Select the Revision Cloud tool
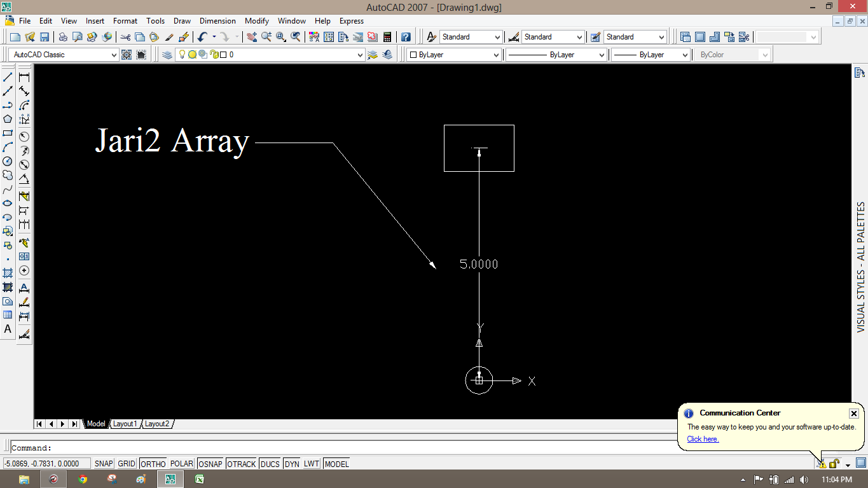 click(8, 176)
